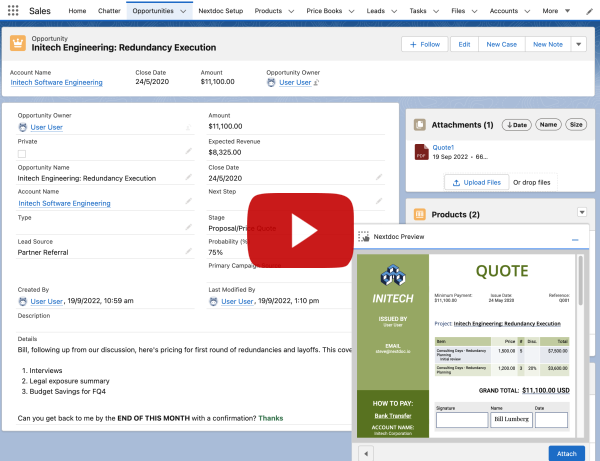Click the Quote1 PDF file icon
This screenshot has width=600, height=461.
(420, 151)
